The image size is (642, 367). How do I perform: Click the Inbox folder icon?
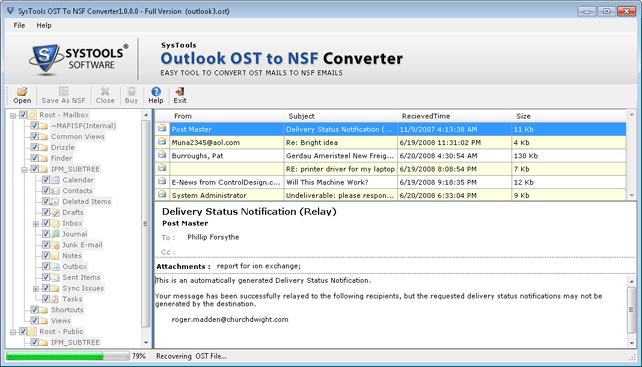[55, 223]
